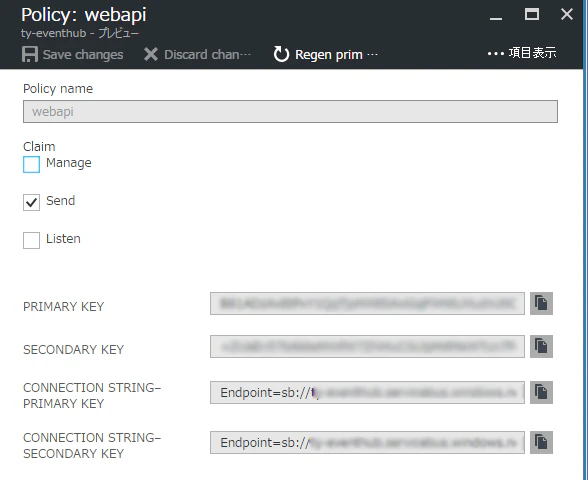Screen dimensions: 588x480
Task: Open the ellipsis 項目表示 overflow menu
Action: pyautogui.click(x=522, y=53)
